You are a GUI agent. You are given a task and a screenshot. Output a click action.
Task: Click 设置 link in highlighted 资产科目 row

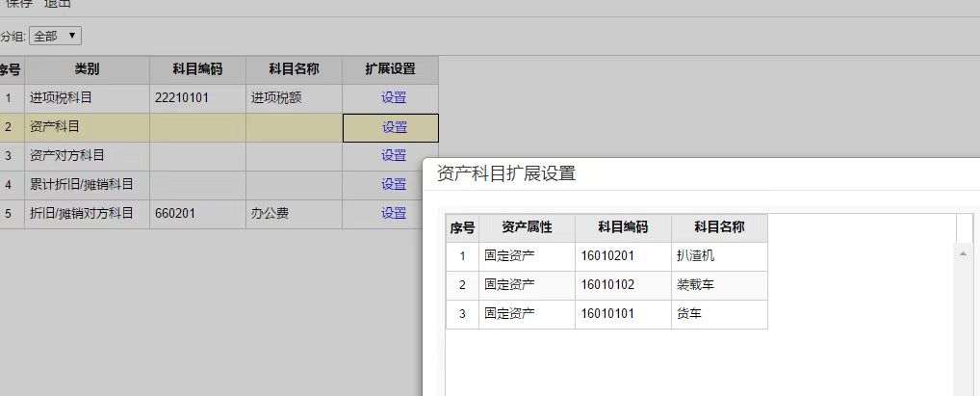(x=394, y=127)
